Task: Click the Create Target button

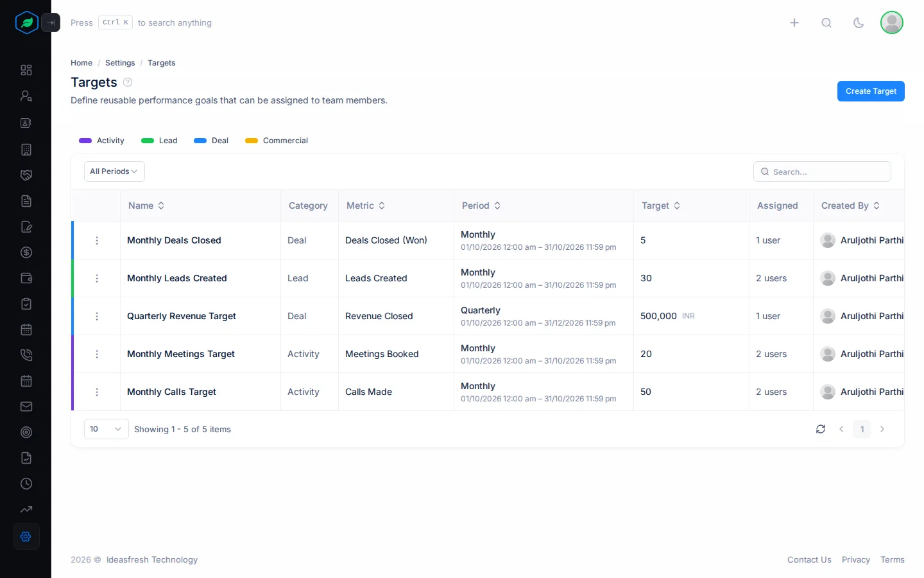Action: coord(871,91)
